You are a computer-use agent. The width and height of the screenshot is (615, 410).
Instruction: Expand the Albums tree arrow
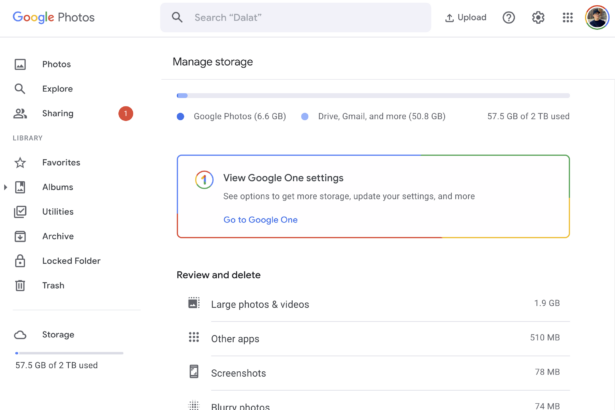coord(5,187)
